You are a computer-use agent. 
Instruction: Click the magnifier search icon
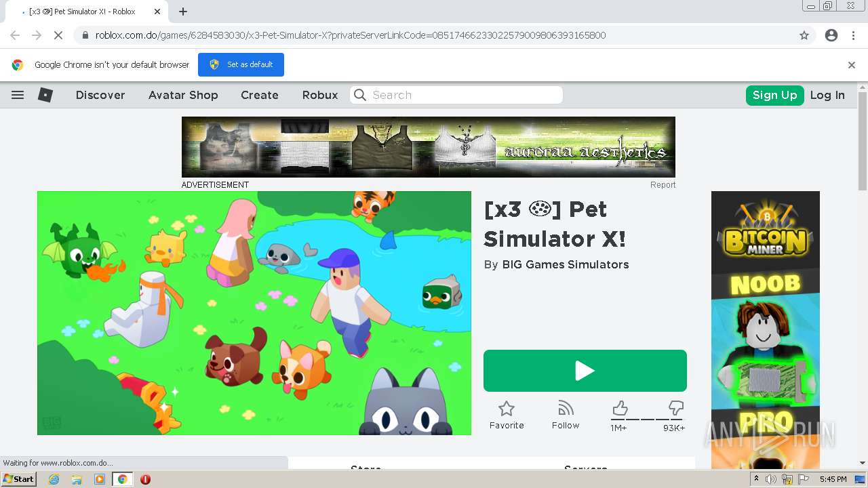(360, 95)
